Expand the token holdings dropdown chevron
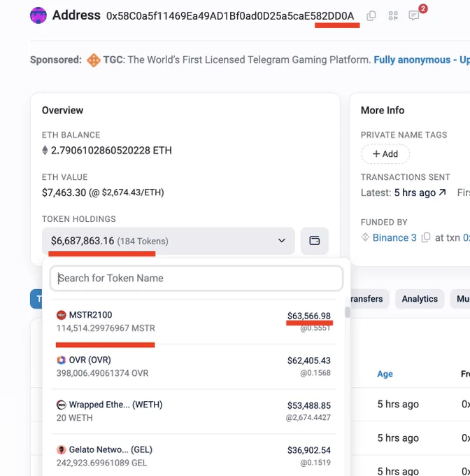Viewport: 470px width, 476px height. (282, 241)
